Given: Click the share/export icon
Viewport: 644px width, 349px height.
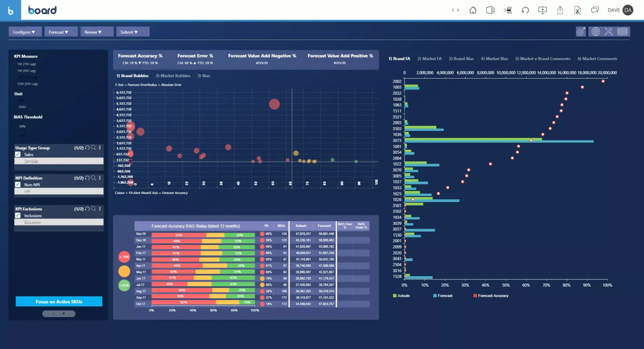Looking at the screenshot, I should (560, 10).
